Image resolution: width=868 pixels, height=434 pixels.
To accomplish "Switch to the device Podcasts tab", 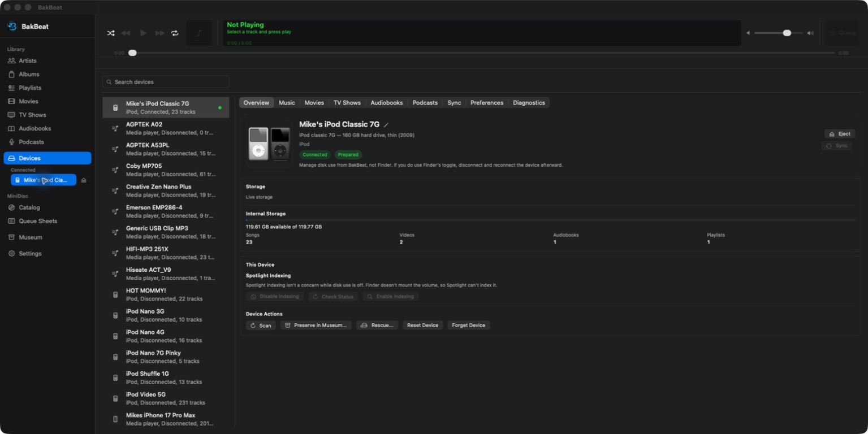I will click(425, 103).
